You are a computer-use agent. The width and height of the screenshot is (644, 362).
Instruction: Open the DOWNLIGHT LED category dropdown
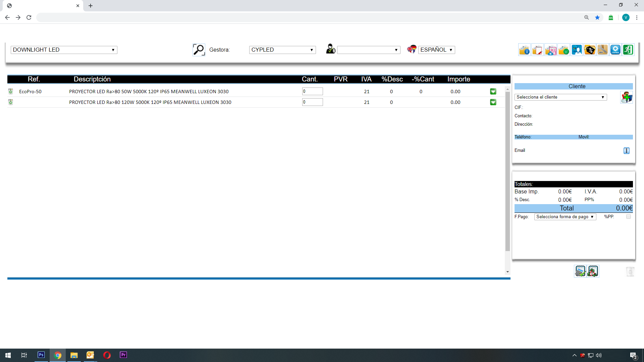pos(64,50)
